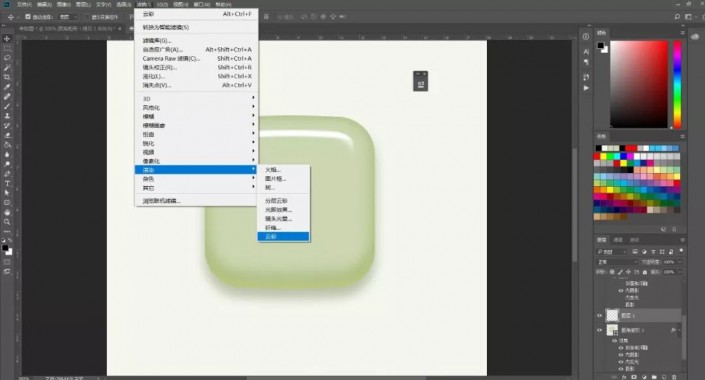
Task: Click Layer 1 thumbnail in Layers panel
Action: [612, 315]
